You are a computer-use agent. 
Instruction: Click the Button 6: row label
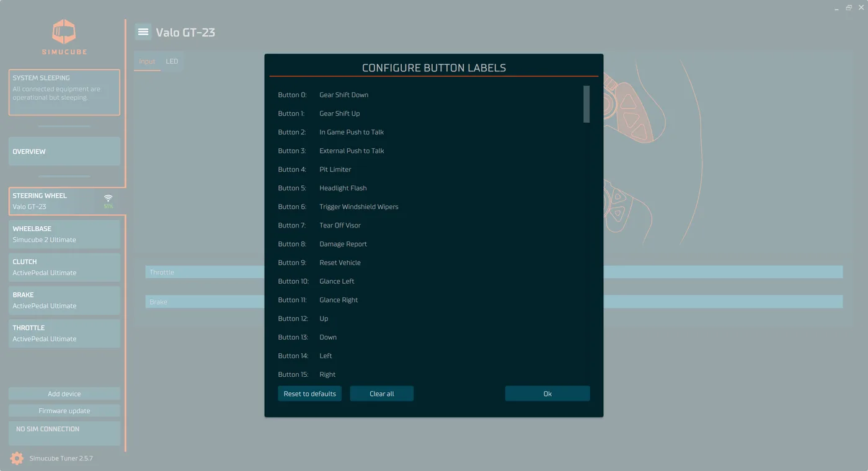click(292, 206)
